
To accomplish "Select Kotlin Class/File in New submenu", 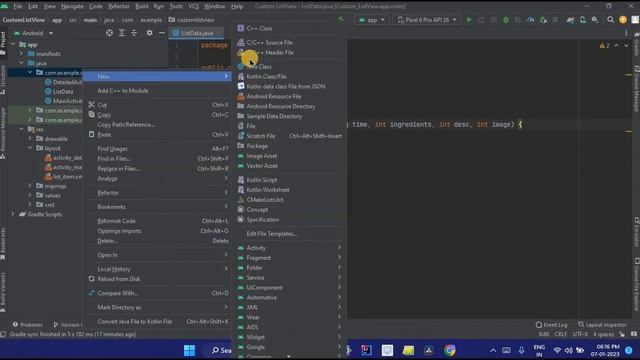I will (x=289, y=76).
